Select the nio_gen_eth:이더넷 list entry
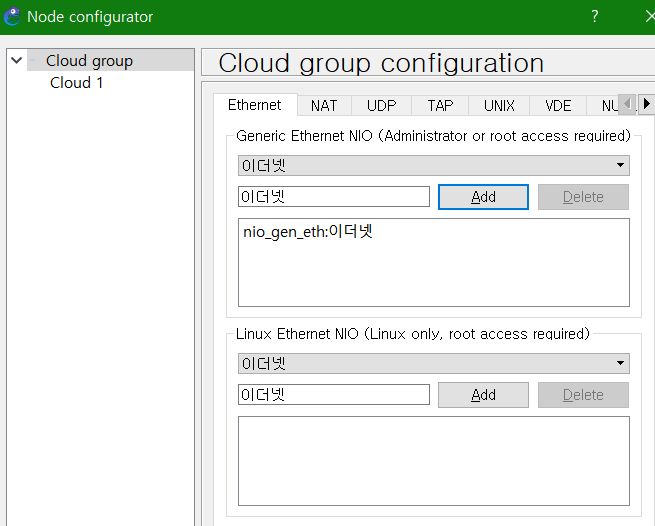 pyautogui.click(x=308, y=231)
